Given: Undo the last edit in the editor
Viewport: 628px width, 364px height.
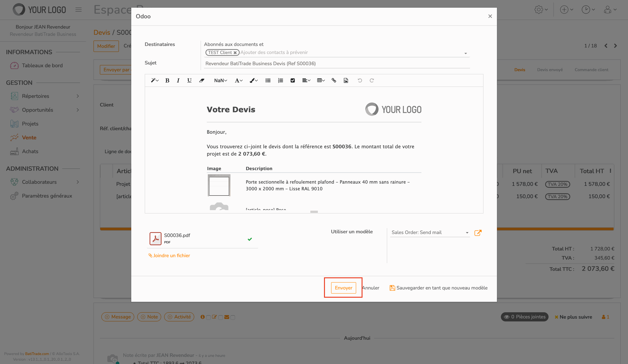Looking at the screenshot, I should [360, 80].
